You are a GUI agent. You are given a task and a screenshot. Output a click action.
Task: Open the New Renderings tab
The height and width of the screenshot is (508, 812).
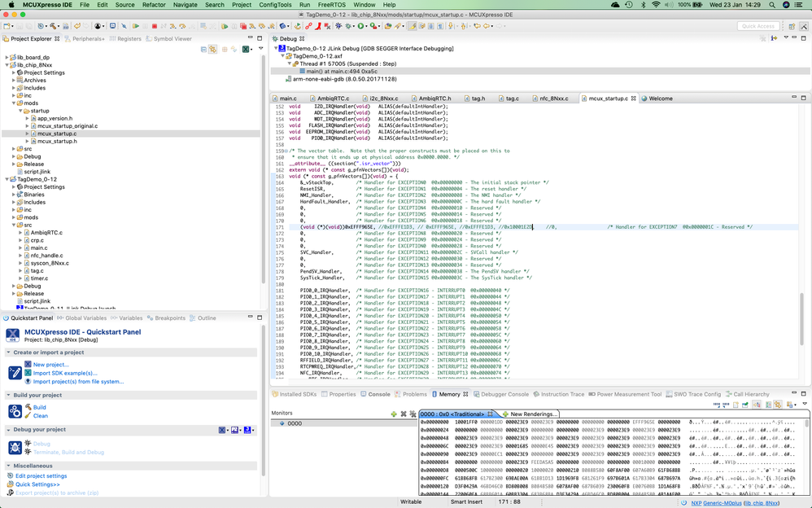coord(533,414)
